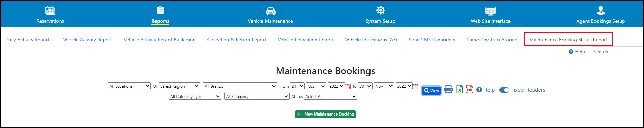
Task: Open To date calendar picker
Action: pyautogui.click(x=416, y=86)
